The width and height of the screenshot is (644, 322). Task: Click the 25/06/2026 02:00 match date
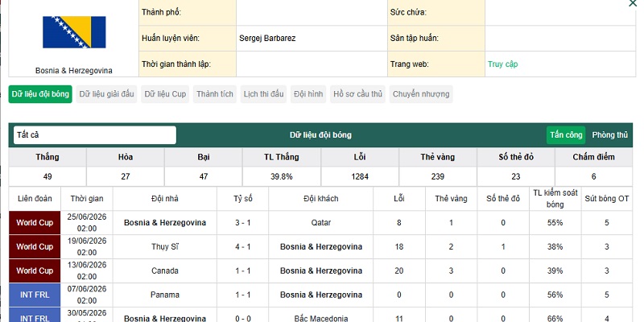87,223
